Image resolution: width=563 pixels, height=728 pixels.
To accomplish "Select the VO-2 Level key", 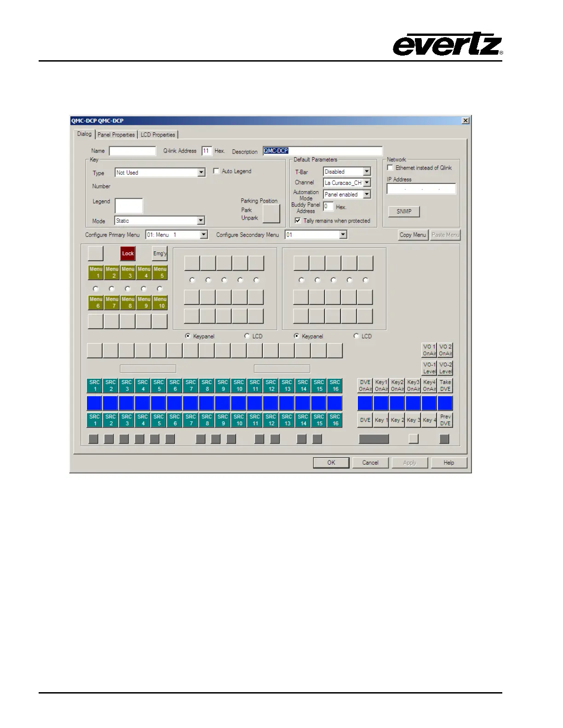I will pyautogui.click(x=445, y=368).
